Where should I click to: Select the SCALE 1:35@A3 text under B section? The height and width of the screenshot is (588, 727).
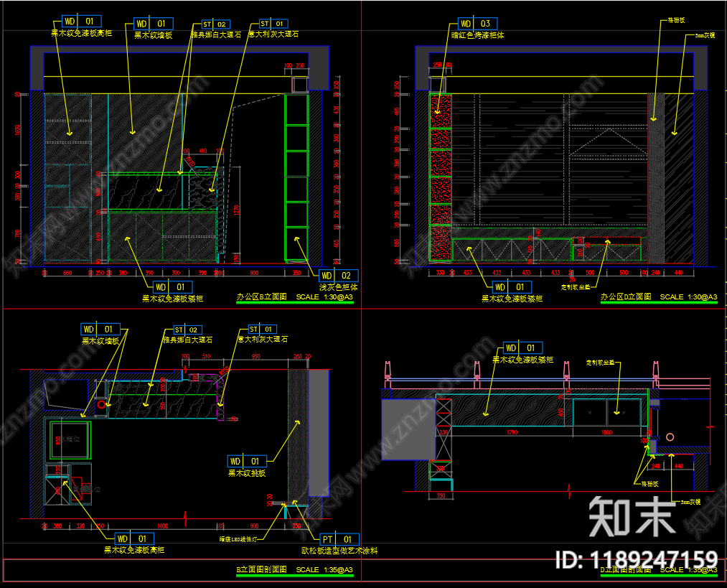pyautogui.click(x=324, y=569)
